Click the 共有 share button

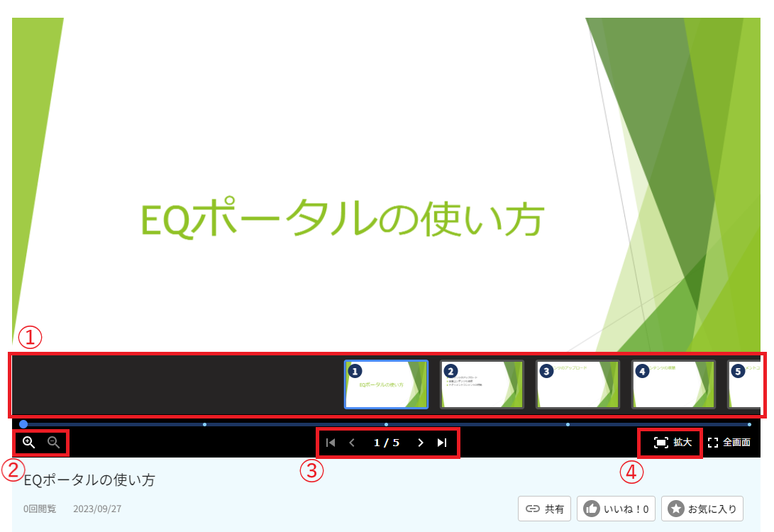click(544, 509)
